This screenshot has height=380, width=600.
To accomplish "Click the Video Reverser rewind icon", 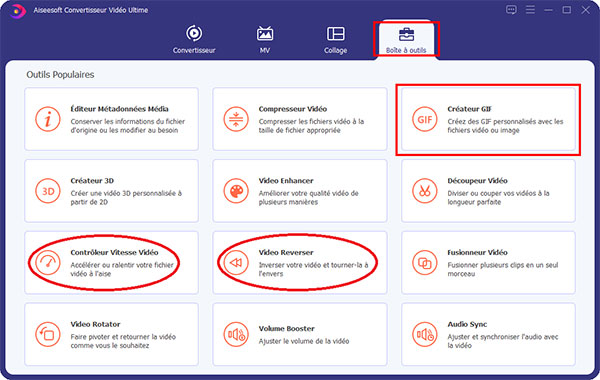I will tap(236, 263).
